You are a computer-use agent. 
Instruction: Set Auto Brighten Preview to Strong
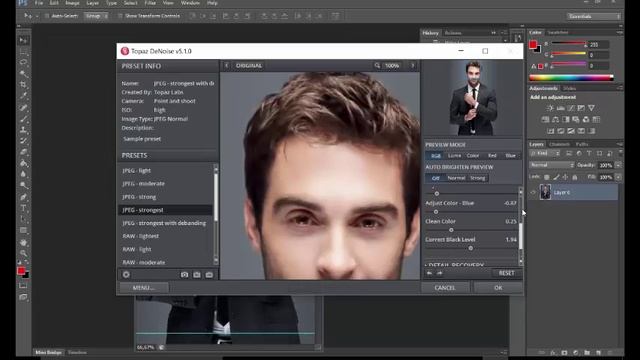pyautogui.click(x=478, y=178)
